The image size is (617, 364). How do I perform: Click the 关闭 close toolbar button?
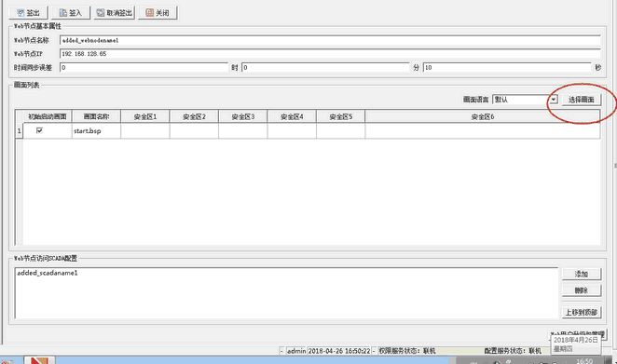[x=158, y=13]
